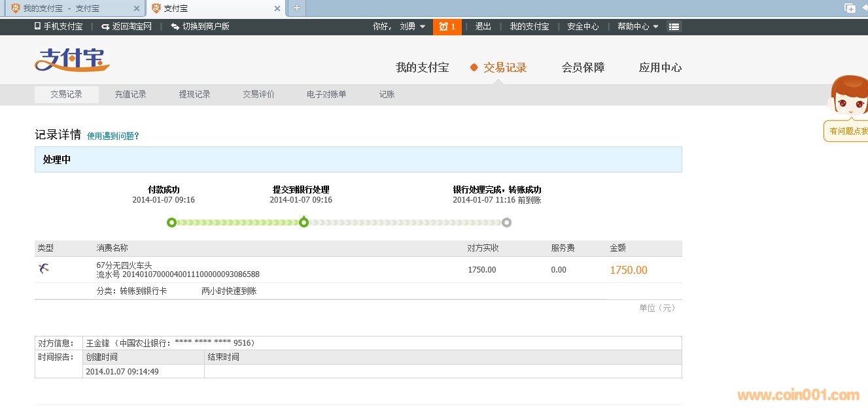Open 应用中心 main menu
This screenshot has height=413, width=868.
coord(660,67)
